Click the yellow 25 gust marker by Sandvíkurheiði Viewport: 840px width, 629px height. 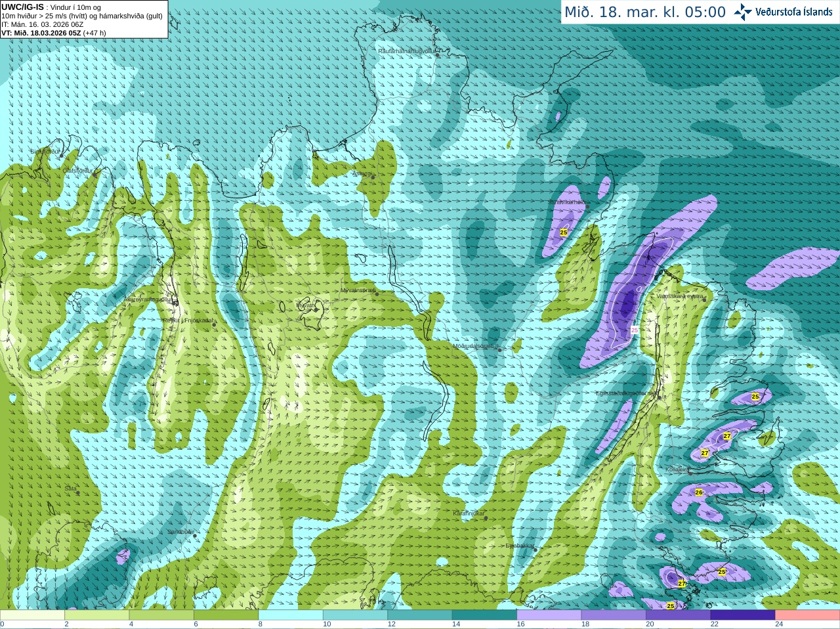click(564, 232)
